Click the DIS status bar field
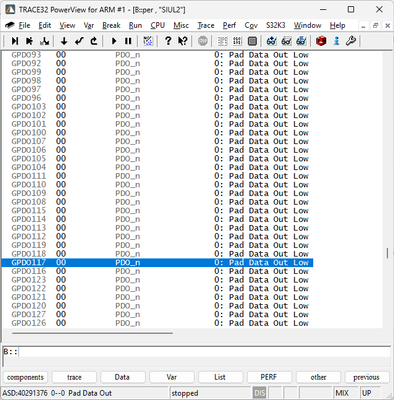 point(259,393)
